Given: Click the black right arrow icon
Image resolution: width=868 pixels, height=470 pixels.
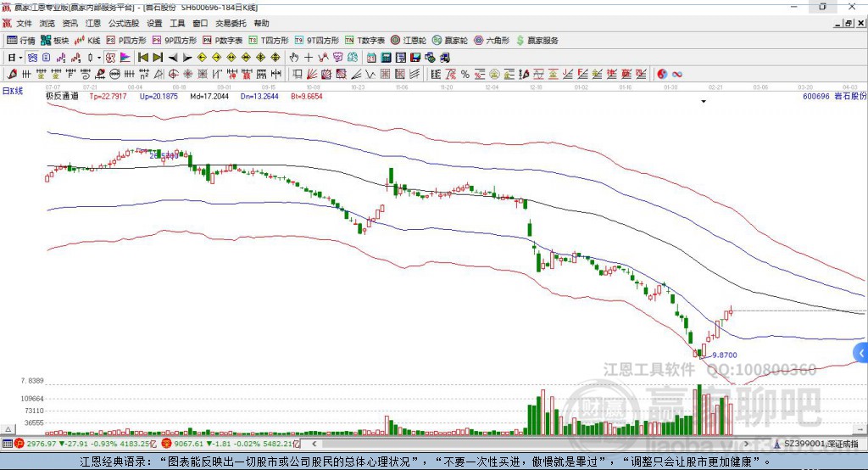Looking at the screenshot, I should [x=187, y=58].
